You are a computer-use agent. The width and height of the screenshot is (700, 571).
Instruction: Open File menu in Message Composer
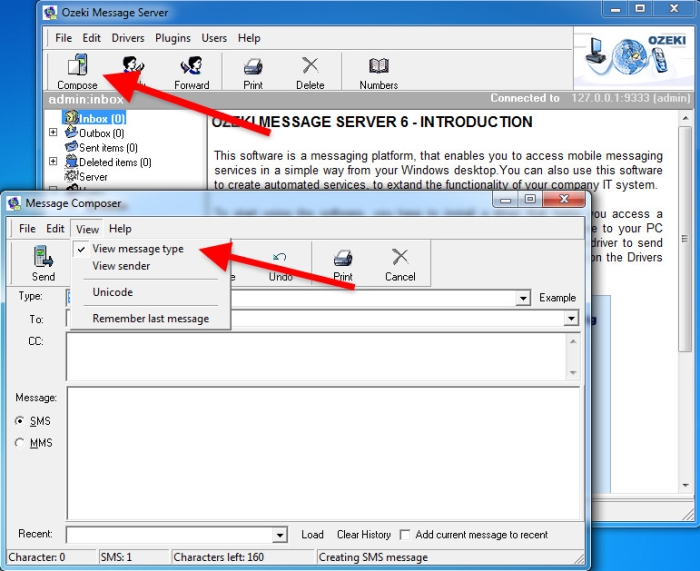pos(27,229)
